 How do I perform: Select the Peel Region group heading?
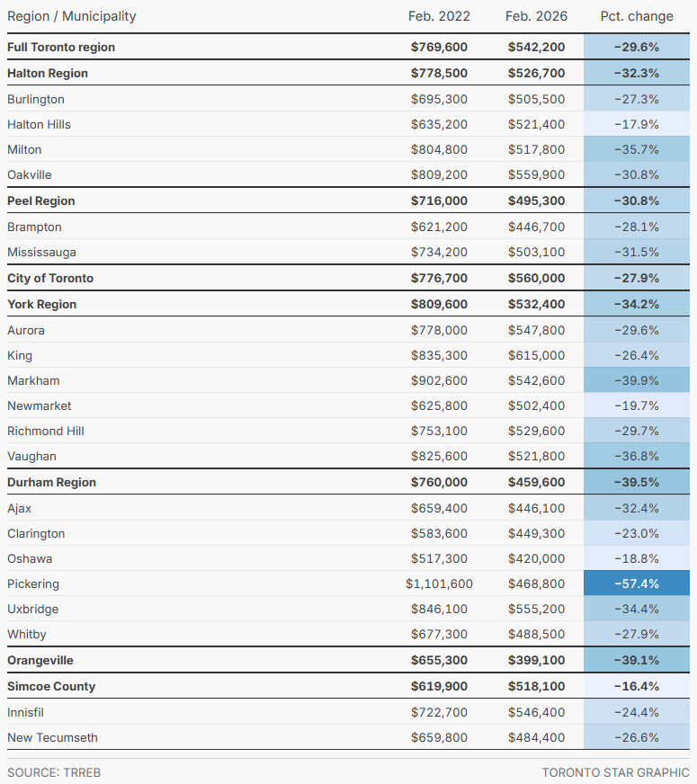tap(41, 200)
